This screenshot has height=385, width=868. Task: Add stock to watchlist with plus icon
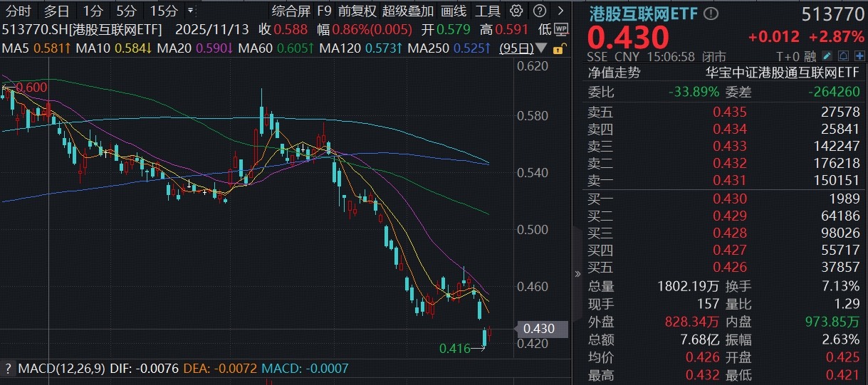pos(859,56)
